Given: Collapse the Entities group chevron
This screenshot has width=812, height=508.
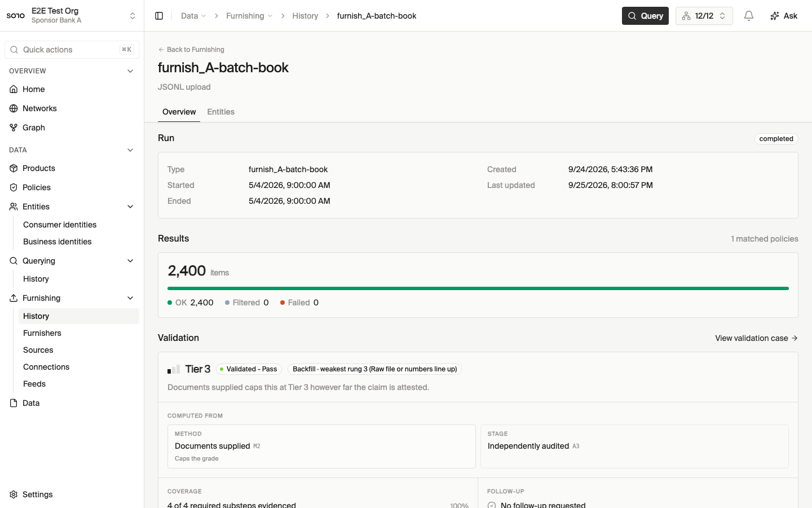Looking at the screenshot, I should (x=130, y=207).
